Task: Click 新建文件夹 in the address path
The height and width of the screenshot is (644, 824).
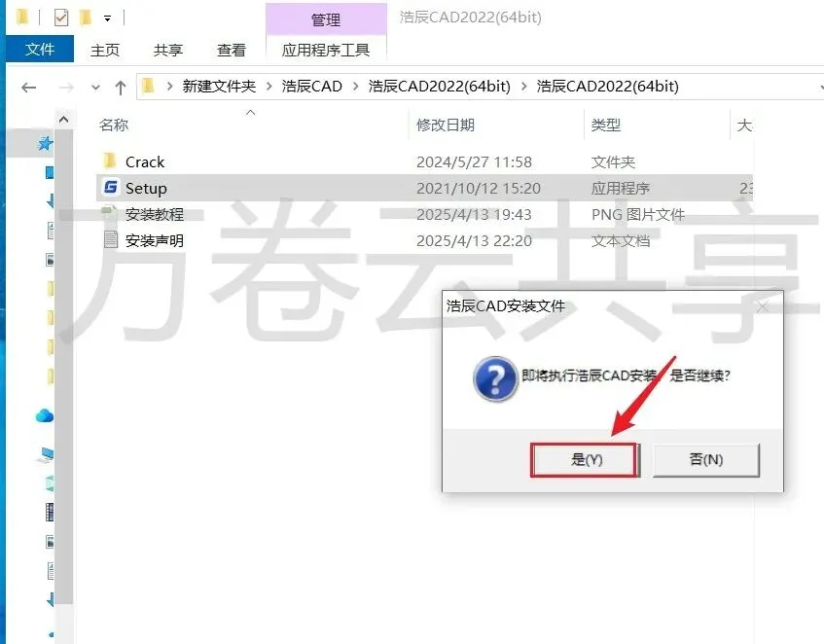Action: coord(219,87)
